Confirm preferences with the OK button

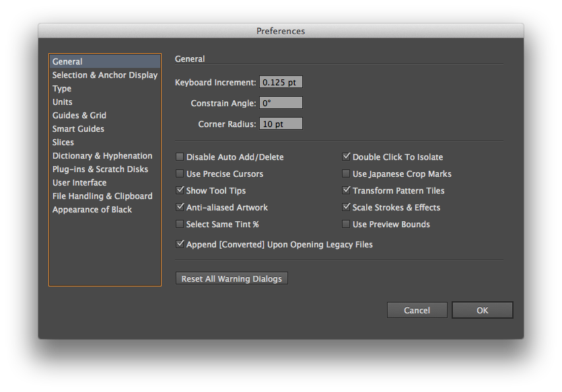click(483, 310)
